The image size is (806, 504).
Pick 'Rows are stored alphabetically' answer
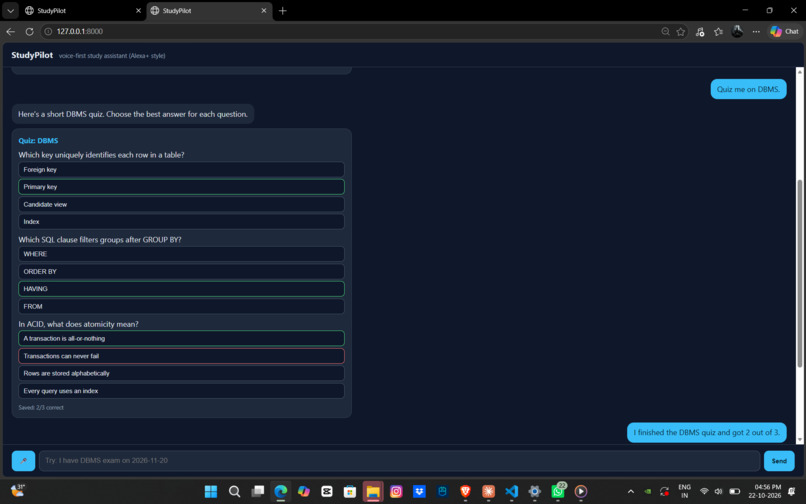click(x=181, y=373)
